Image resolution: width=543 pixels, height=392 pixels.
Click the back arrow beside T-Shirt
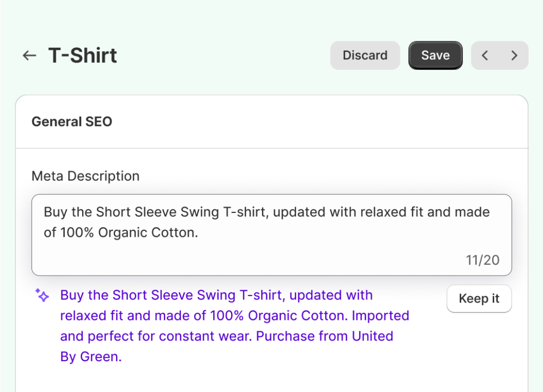29,56
